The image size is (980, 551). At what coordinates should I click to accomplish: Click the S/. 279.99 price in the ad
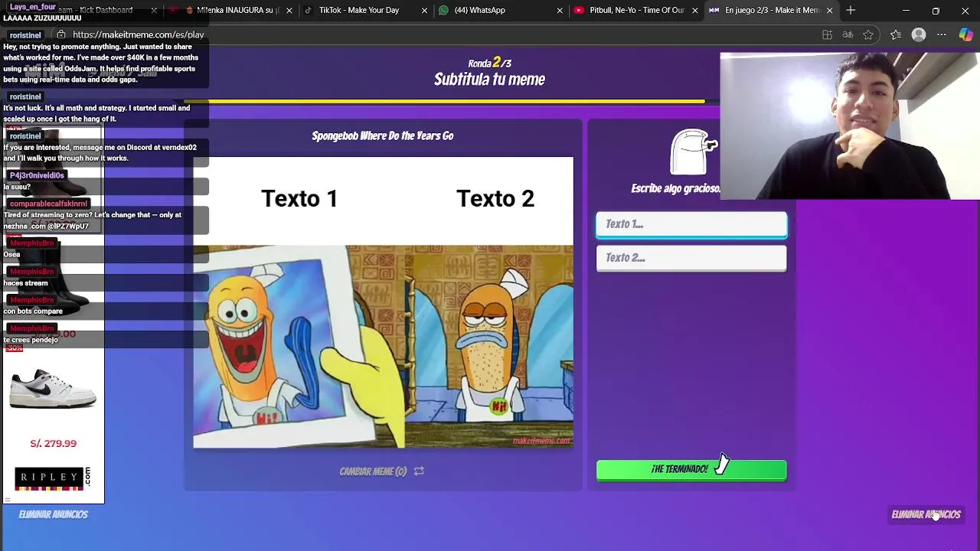[x=53, y=443]
